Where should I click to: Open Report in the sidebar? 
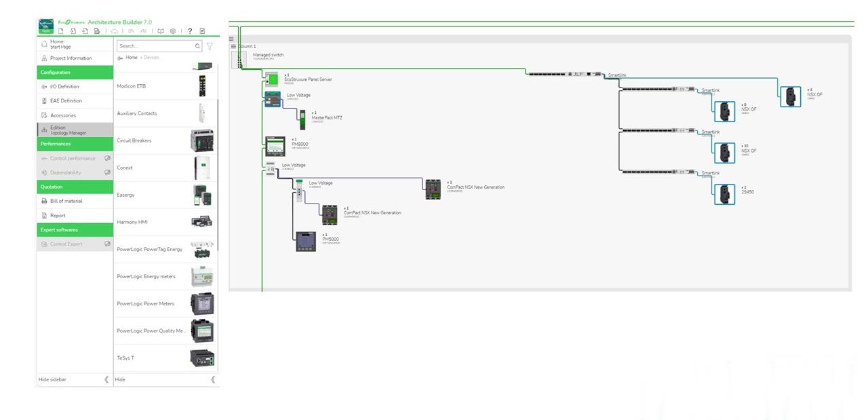[x=75, y=216]
